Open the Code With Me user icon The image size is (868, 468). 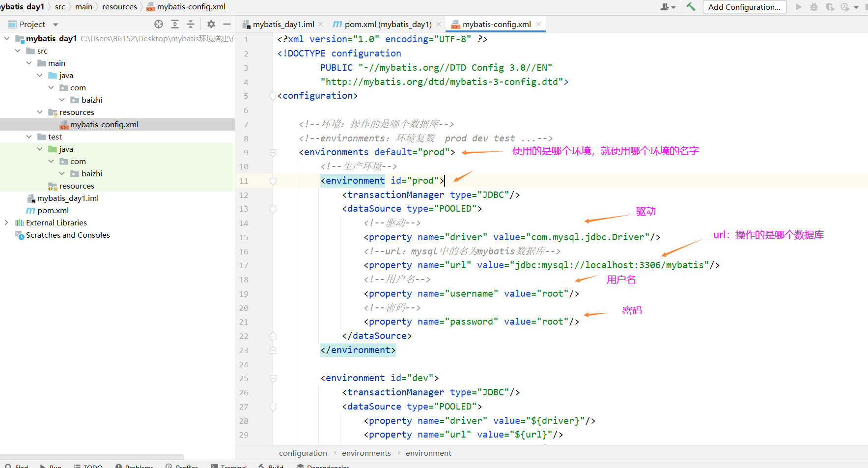(668, 7)
